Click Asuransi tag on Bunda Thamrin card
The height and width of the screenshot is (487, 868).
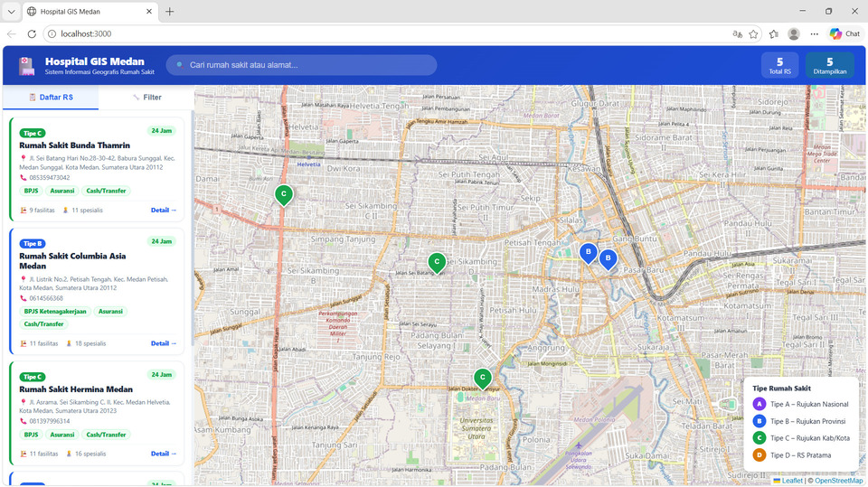[x=62, y=191]
